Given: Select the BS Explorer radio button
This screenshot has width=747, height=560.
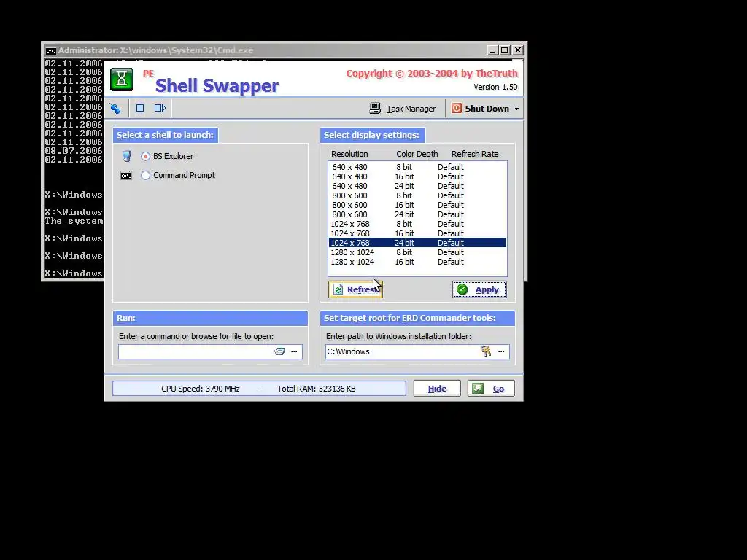Looking at the screenshot, I should [145, 156].
